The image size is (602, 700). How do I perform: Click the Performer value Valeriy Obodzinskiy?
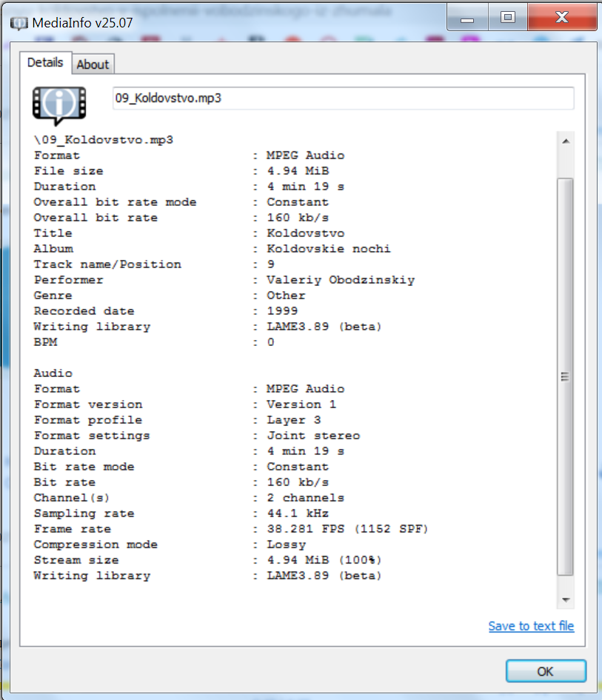point(341,280)
